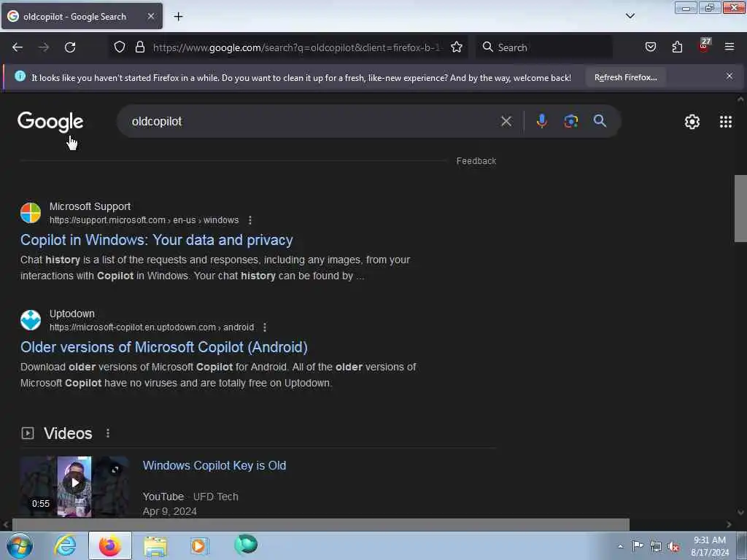This screenshot has height=560, width=747.
Task: Open the list all tabs chevron
Action: (x=630, y=16)
